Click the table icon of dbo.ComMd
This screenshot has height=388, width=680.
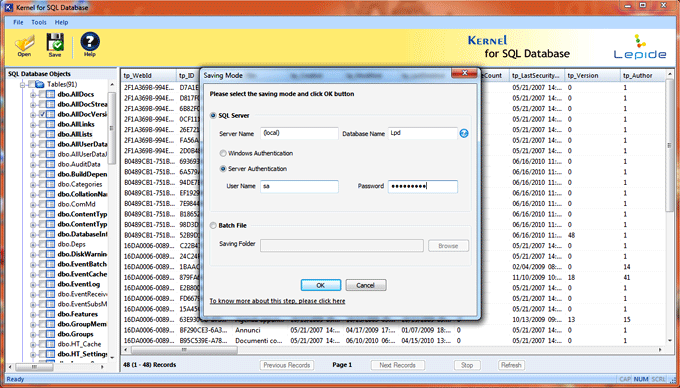50,204
